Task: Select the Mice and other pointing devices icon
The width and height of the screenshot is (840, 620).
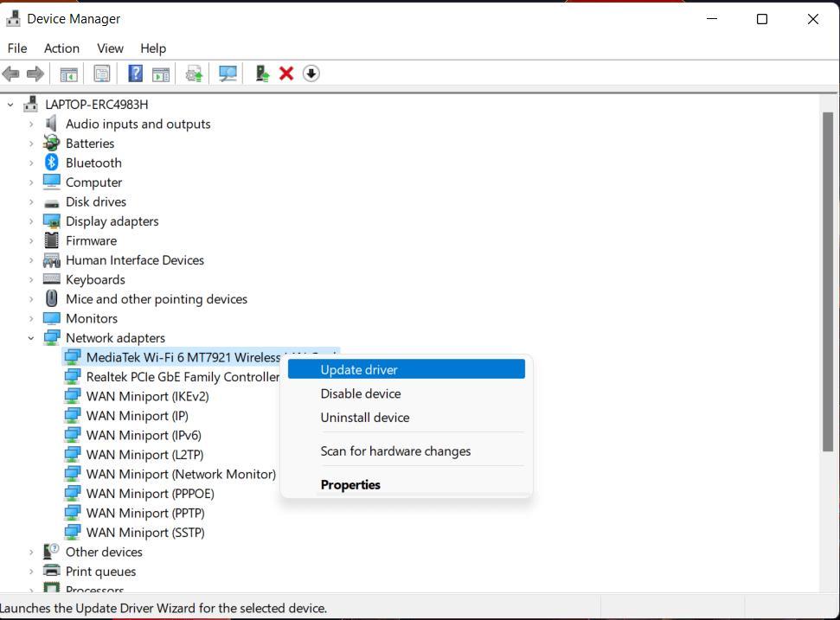Action: tap(51, 298)
